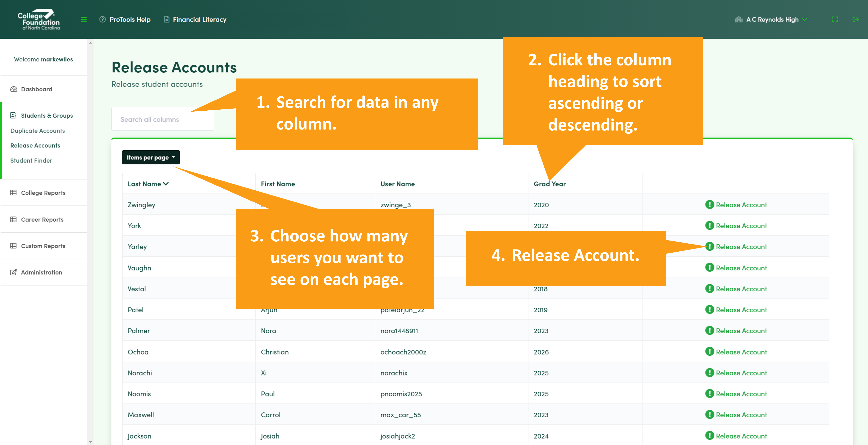Click the exclamation icon in Norachi's row
This screenshot has width=868, height=445.
(710, 372)
